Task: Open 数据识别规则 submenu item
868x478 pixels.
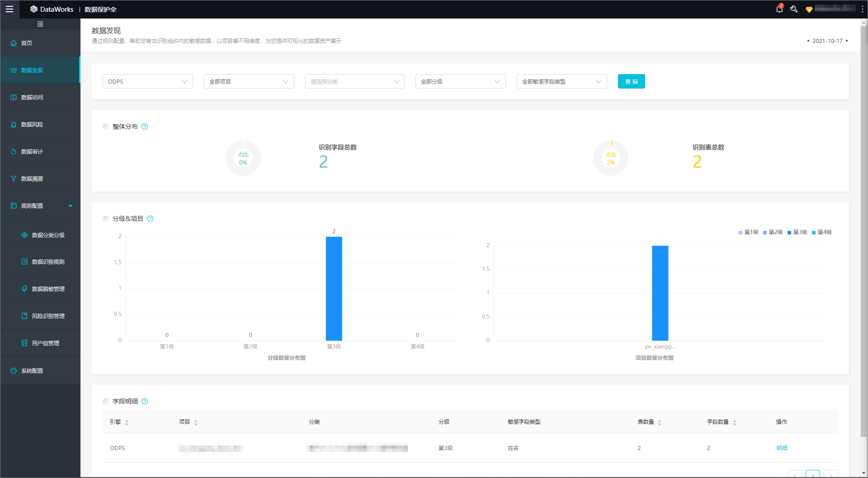Action: coord(40,262)
